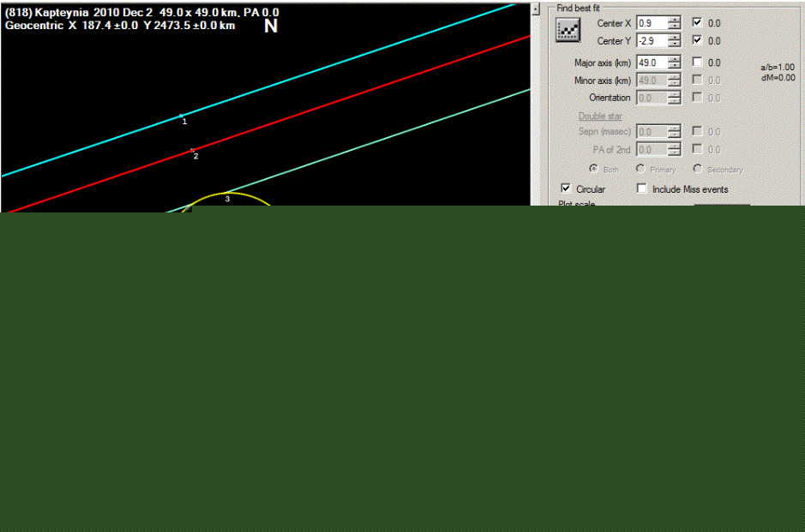This screenshot has height=532, width=805.
Task: Toggle the Orientation fit checkbox
Action: pyautogui.click(x=697, y=97)
